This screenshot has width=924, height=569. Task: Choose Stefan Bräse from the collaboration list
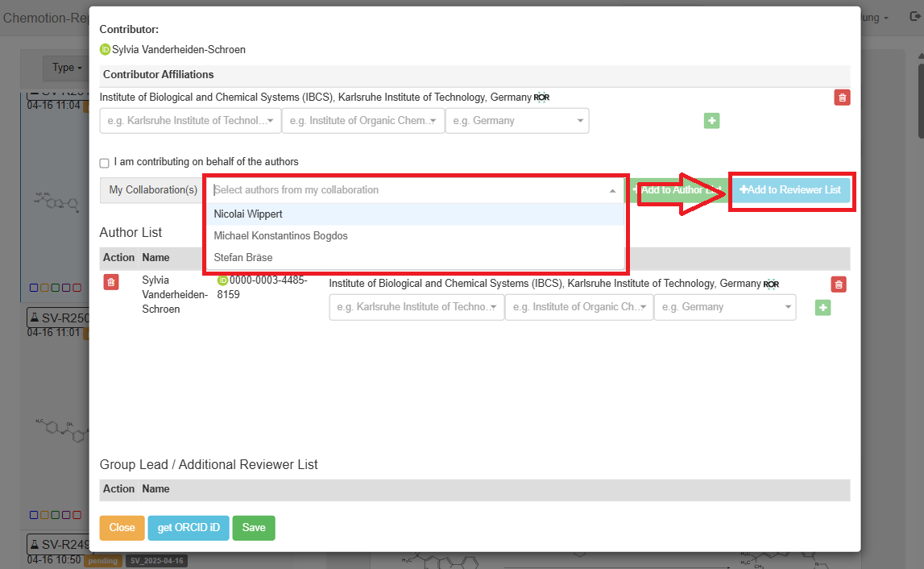[x=243, y=258]
